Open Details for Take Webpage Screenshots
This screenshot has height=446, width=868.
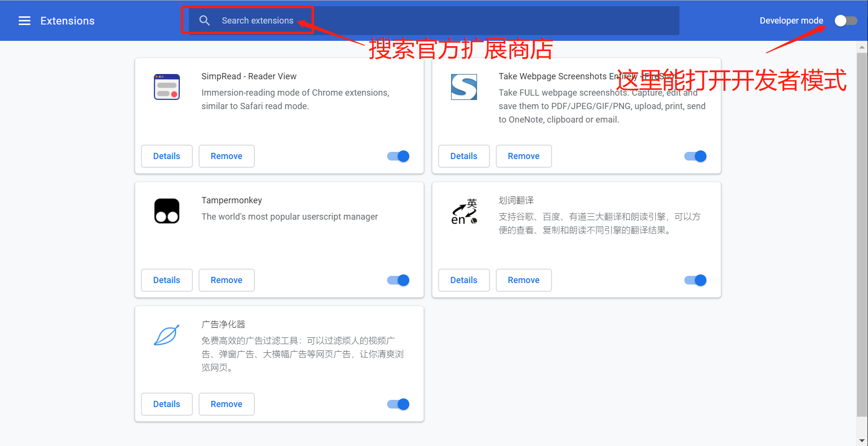pos(464,156)
